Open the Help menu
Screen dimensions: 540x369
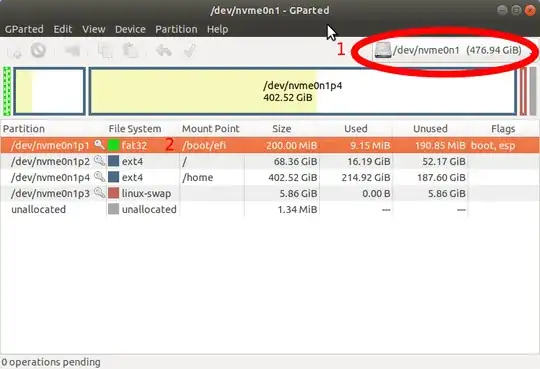click(x=217, y=29)
